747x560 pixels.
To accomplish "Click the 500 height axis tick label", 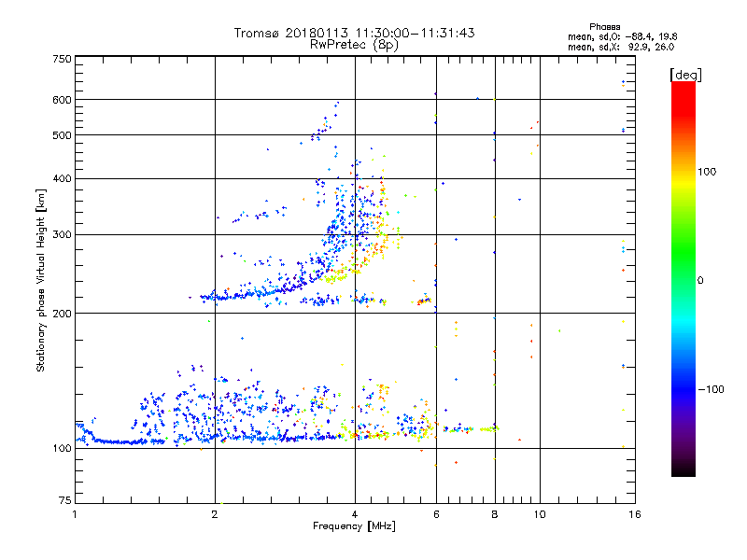I will (x=62, y=135).
